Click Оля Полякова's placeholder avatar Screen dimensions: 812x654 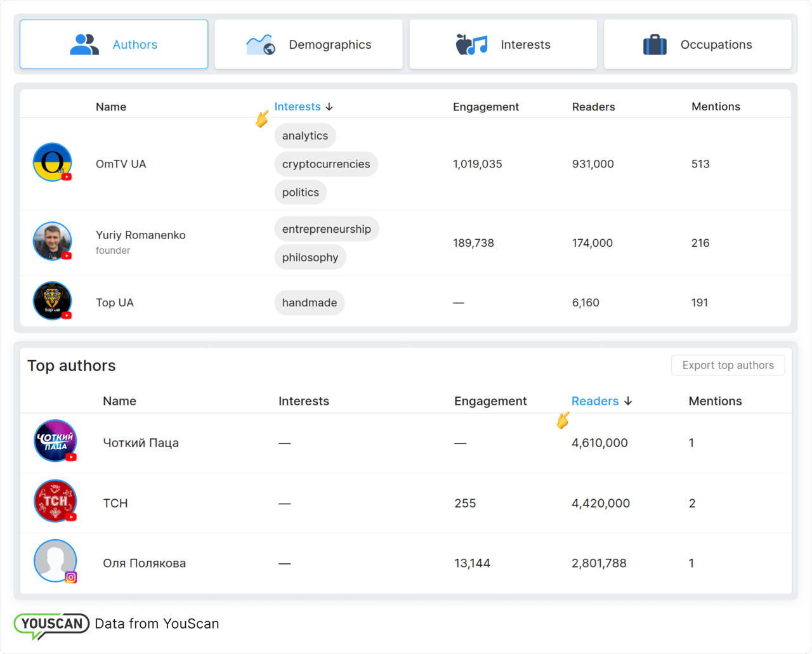coord(55,561)
